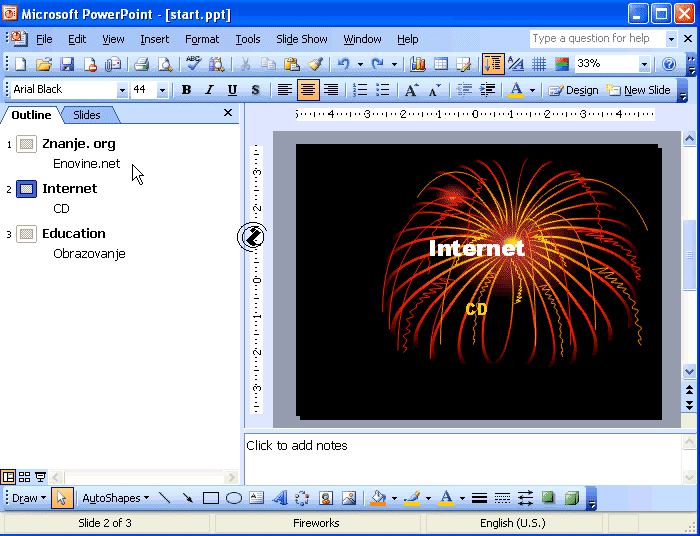Toggle Show/Hide Grid
The width and height of the screenshot is (700, 536).
pyautogui.click(x=539, y=64)
